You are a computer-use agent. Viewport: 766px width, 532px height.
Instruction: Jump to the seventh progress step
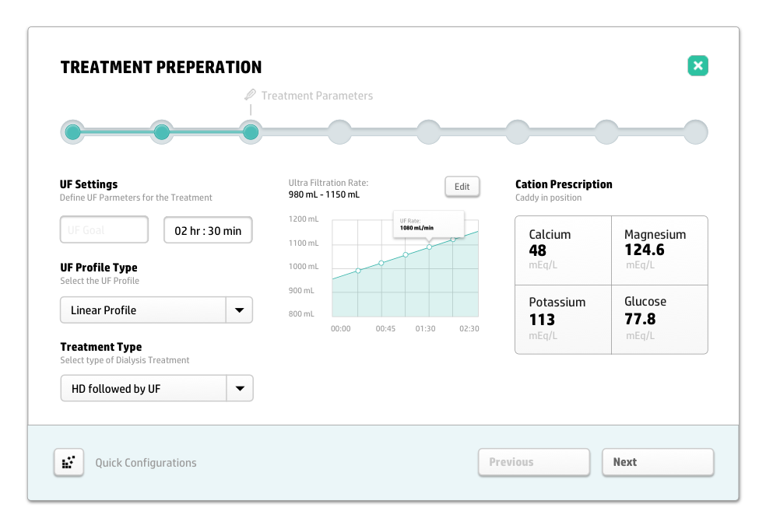(x=606, y=131)
